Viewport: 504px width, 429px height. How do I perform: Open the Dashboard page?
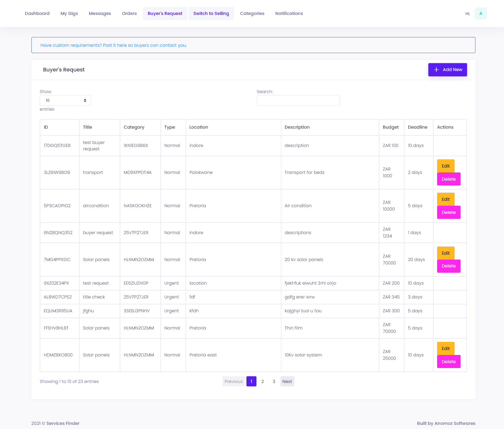click(37, 13)
